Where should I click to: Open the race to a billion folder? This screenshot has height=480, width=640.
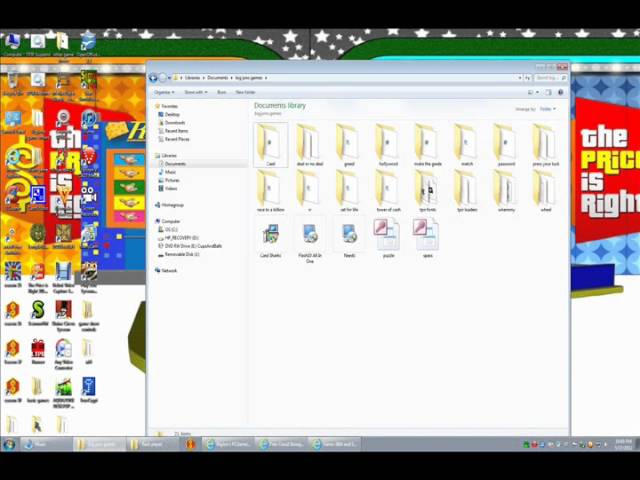coord(271,191)
